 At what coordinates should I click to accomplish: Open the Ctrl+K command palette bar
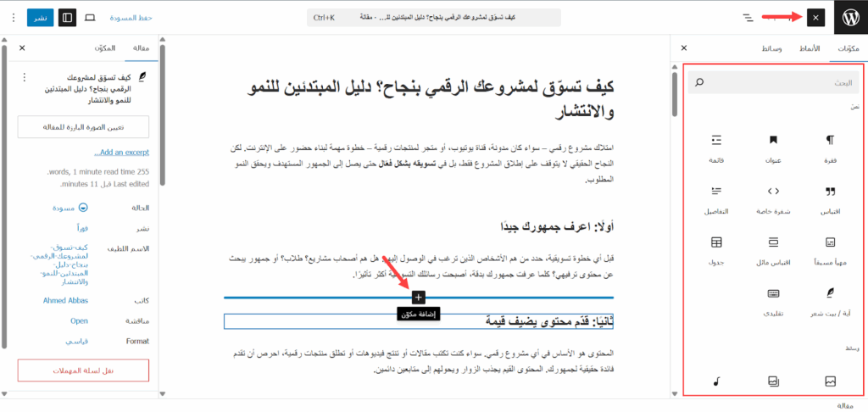point(434,18)
